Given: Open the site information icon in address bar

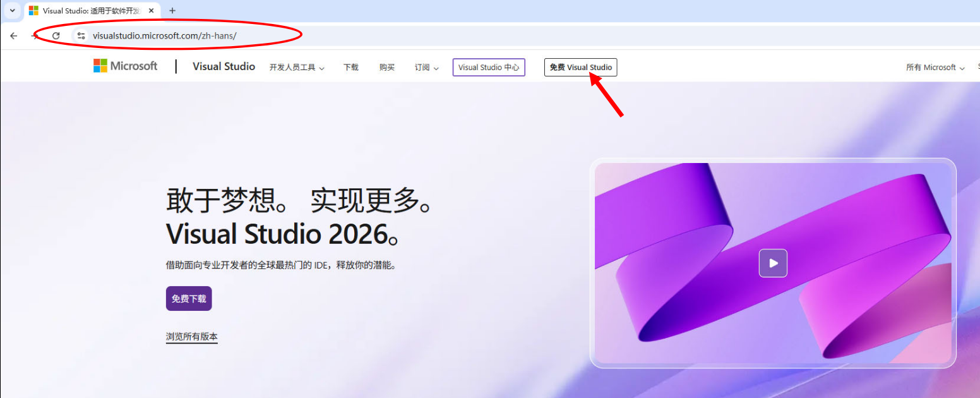Looking at the screenshot, I should pos(81,36).
